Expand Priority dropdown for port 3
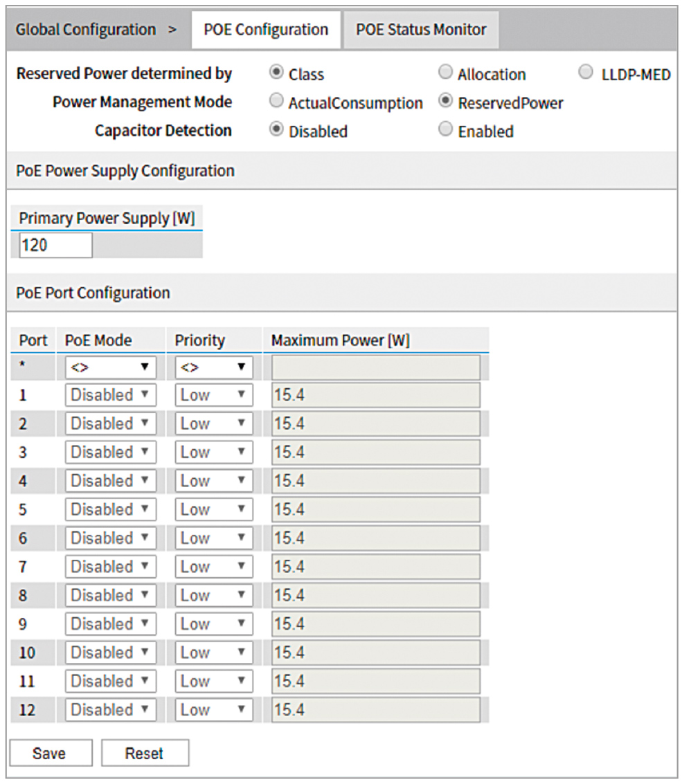 213,453
